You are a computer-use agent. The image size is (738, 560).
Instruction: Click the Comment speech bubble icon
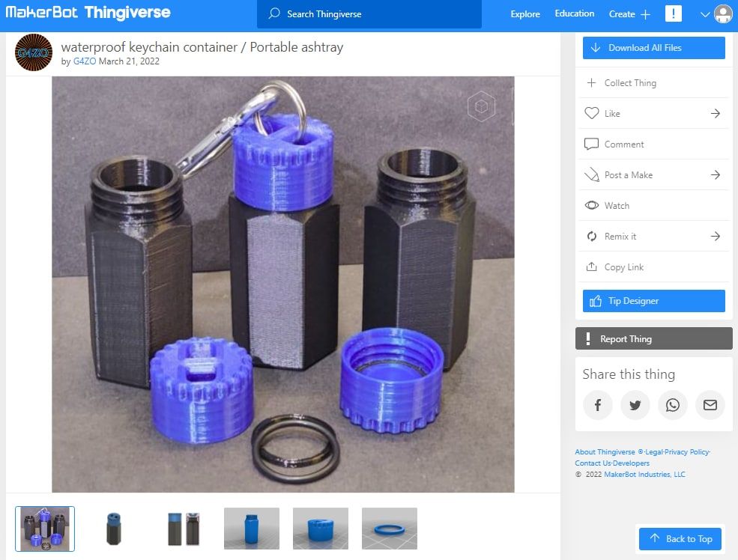pyautogui.click(x=591, y=144)
